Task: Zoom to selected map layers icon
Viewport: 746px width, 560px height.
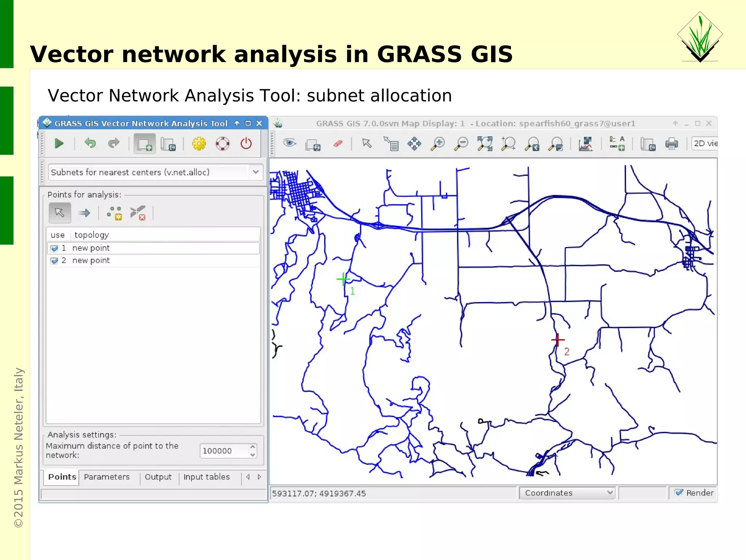Action: point(485,144)
